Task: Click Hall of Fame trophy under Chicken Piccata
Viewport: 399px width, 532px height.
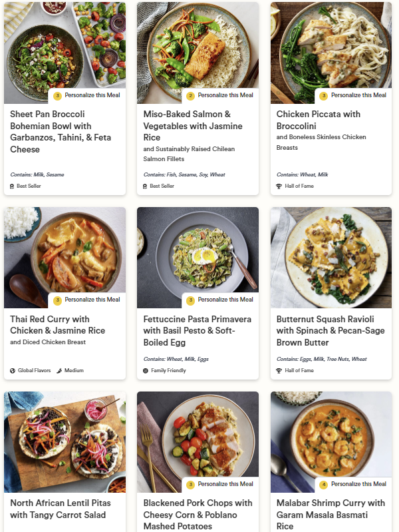Action: tap(279, 186)
